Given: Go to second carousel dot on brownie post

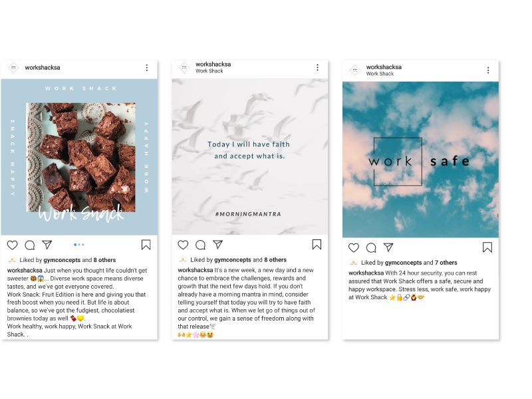Looking at the screenshot, I should coord(79,245).
